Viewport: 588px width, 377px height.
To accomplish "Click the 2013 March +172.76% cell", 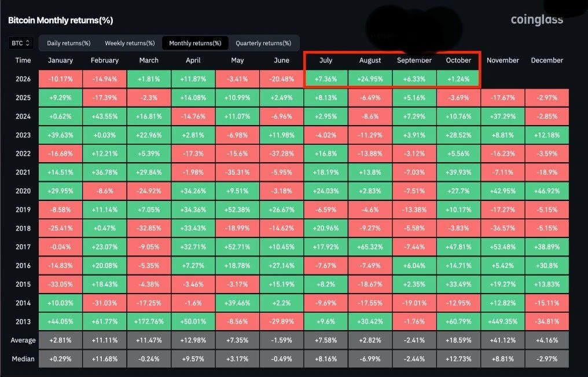I will [x=149, y=321].
